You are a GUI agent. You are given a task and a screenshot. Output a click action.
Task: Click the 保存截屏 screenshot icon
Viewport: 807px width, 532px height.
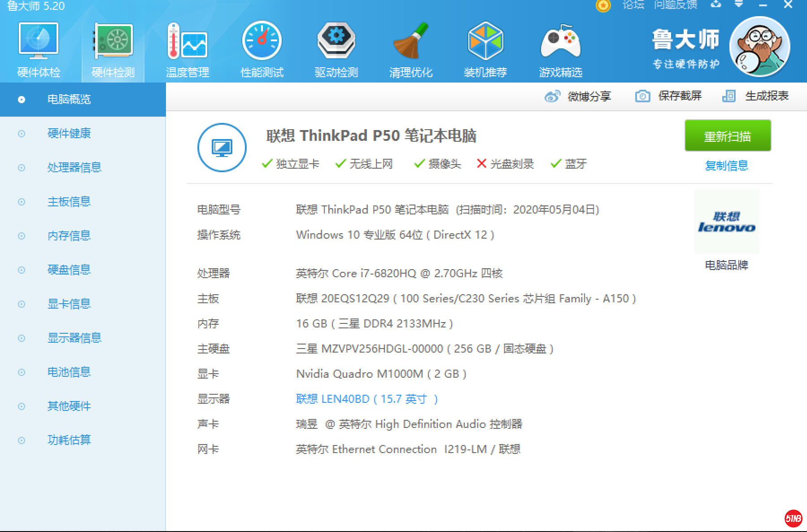click(x=643, y=96)
